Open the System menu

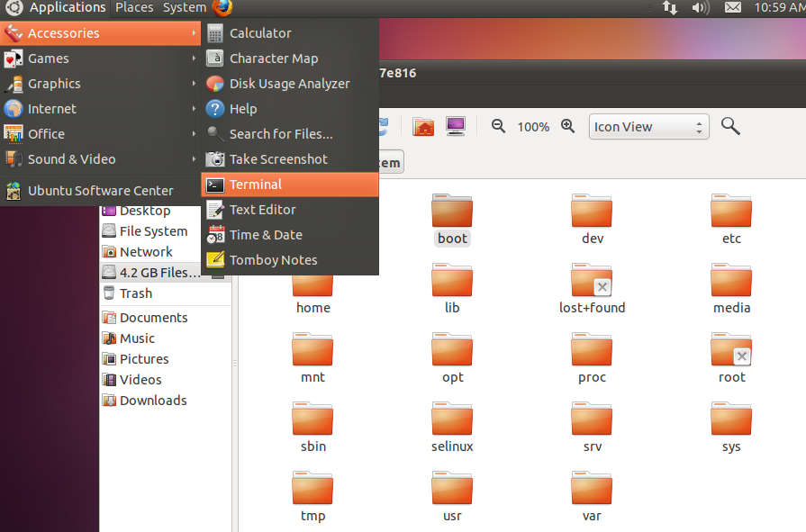[x=185, y=8]
